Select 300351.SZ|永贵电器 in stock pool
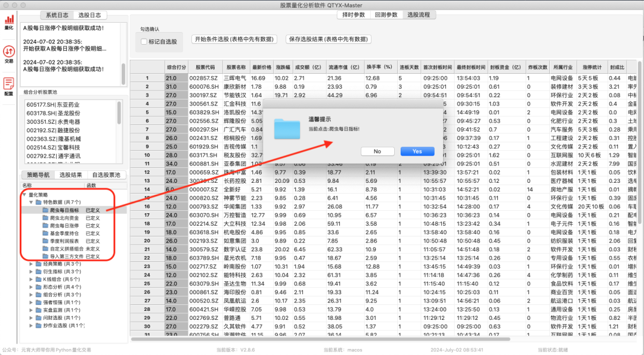644x355 pixels. (x=54, y=122)
